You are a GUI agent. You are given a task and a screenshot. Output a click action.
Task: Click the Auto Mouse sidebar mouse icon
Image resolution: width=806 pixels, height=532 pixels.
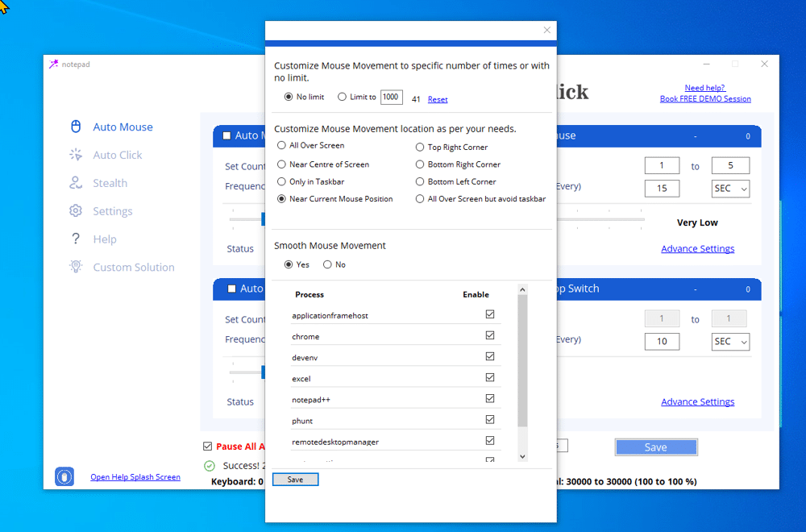tap(77, 127)
